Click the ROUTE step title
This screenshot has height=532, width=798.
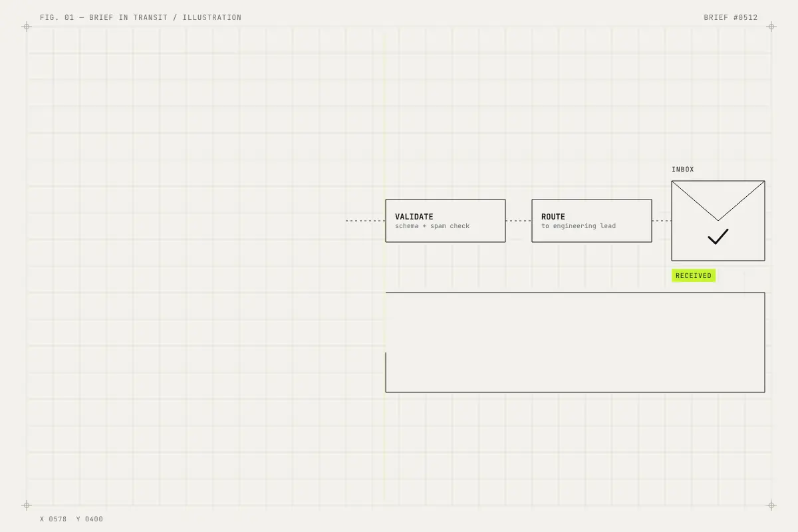click(x=553, y=217)
